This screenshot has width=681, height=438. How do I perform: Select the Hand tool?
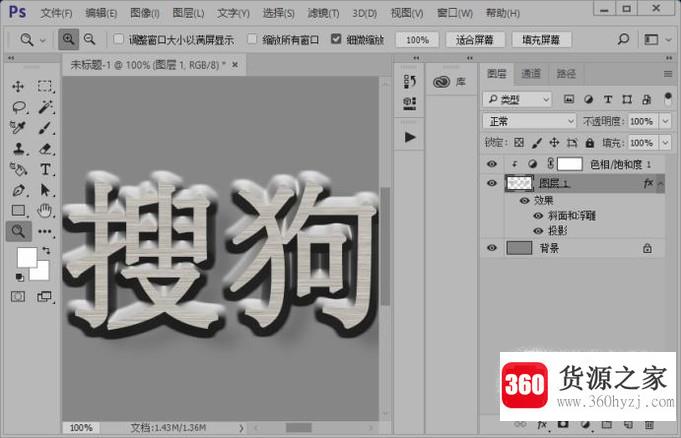click(44, 211)
